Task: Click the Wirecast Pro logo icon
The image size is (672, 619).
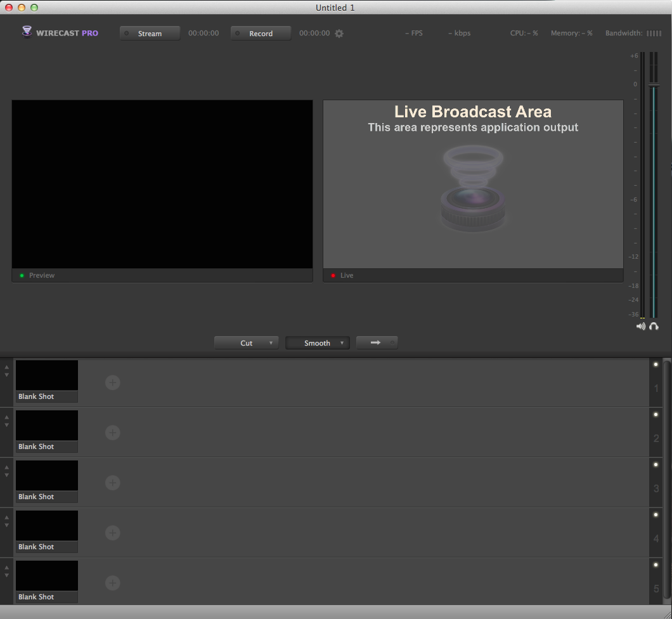Action: click(27, 32)
